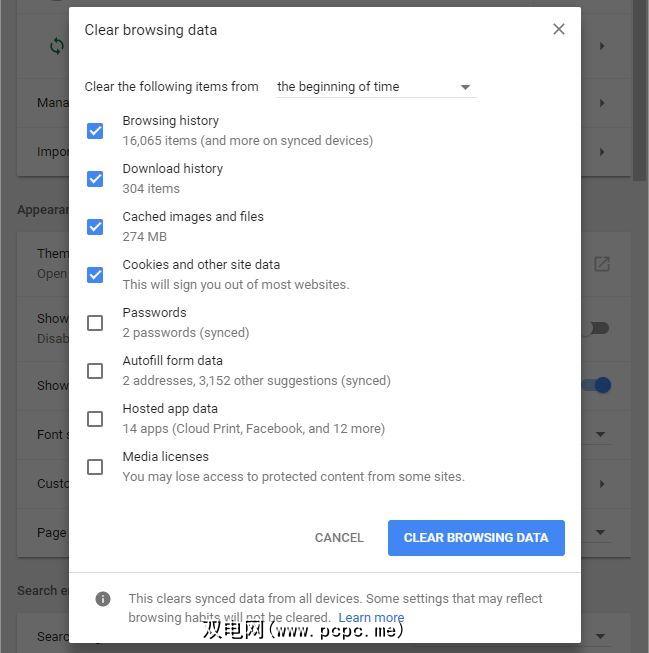Close the Clear browsing data dialog
This screenshot has width=649, height=653.
[559, 29]
